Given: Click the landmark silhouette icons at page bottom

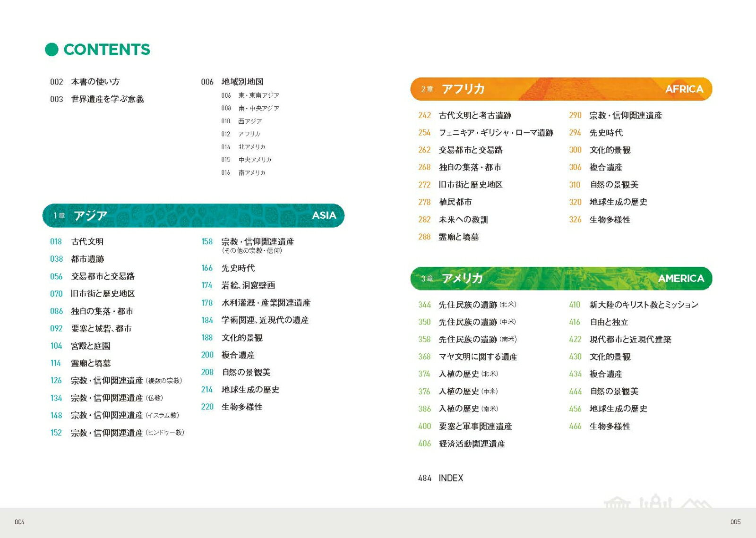Looking at the screenshot, I should [x=657, y=502].
